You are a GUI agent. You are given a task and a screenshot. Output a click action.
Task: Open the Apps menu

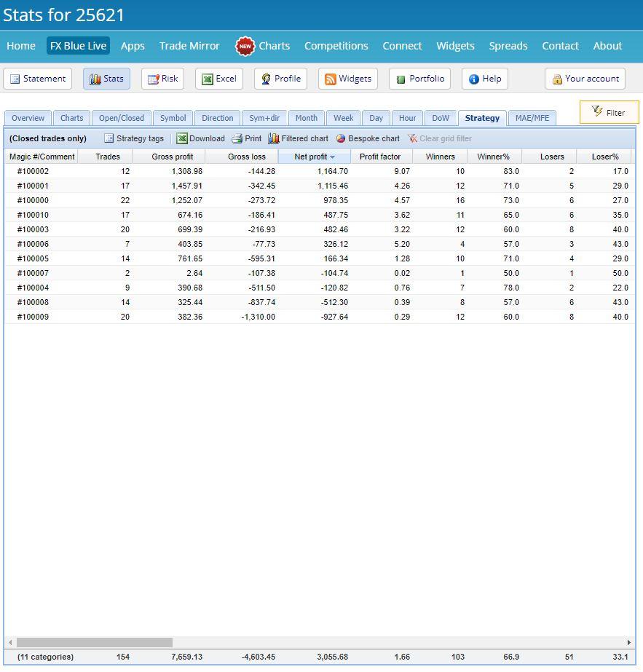[133, 46]
